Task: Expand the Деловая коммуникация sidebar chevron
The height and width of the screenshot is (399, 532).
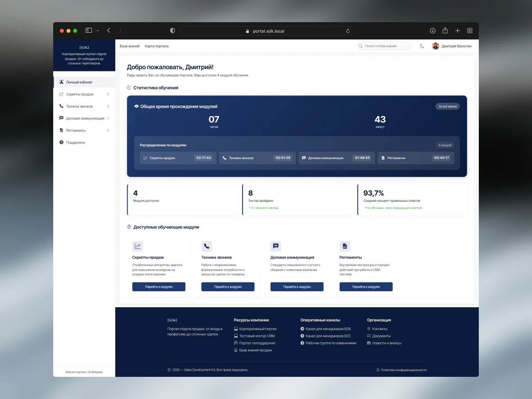Action: pos(108,118)
